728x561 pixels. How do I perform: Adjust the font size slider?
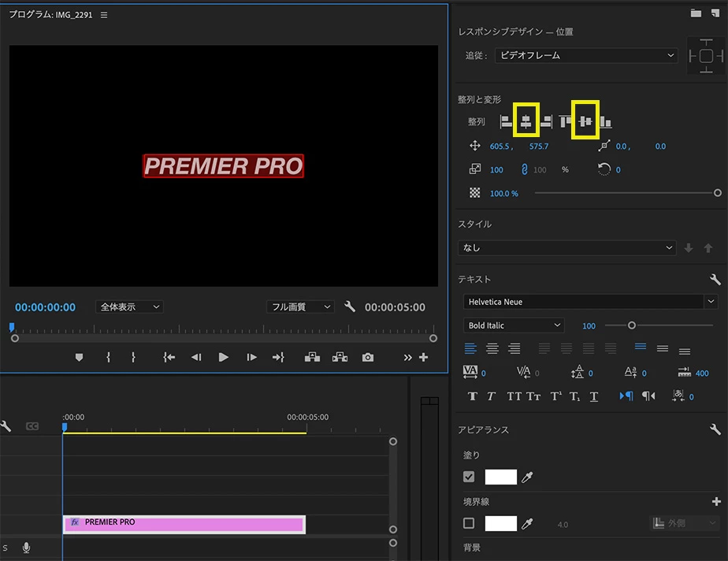coord(631,325)
